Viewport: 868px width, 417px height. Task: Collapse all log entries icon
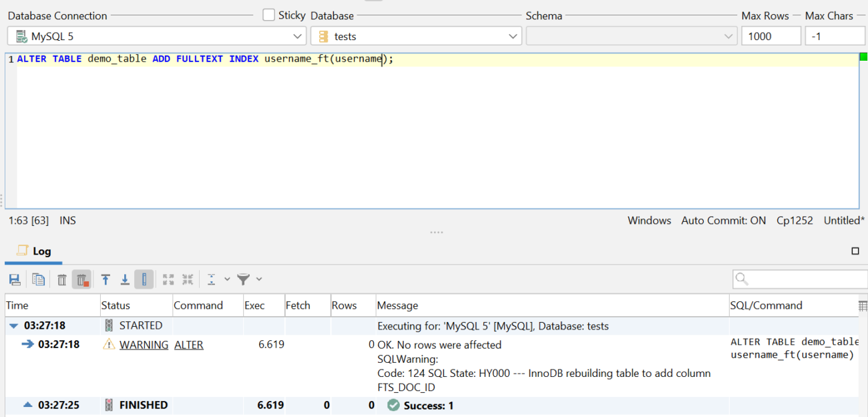pos(188,279)
